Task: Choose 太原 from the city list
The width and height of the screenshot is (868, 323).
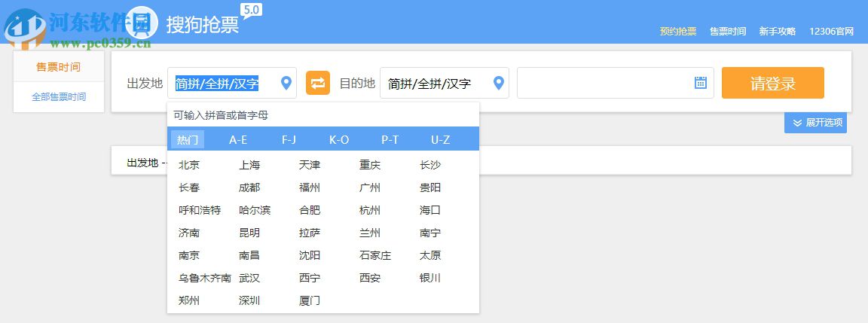Action: coord(430,255)
